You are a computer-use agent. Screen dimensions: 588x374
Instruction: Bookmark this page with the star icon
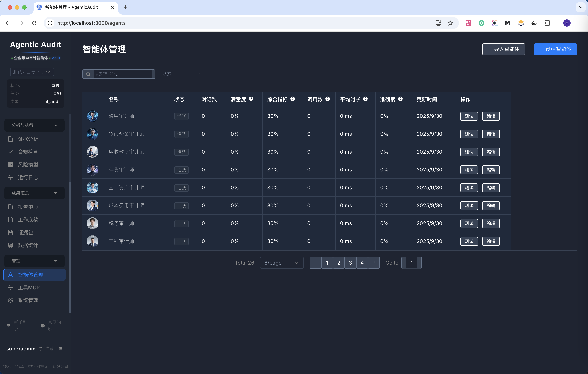click(450, 23)
